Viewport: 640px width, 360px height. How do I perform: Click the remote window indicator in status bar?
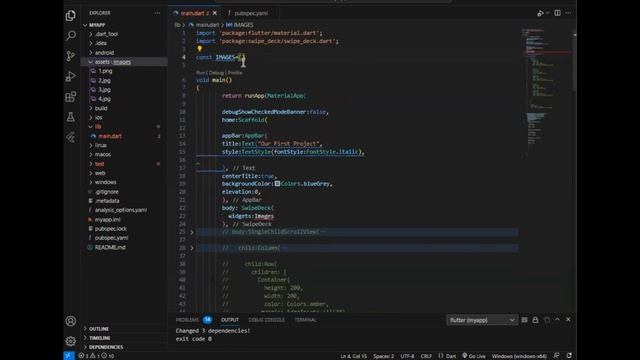pos(69,356)
